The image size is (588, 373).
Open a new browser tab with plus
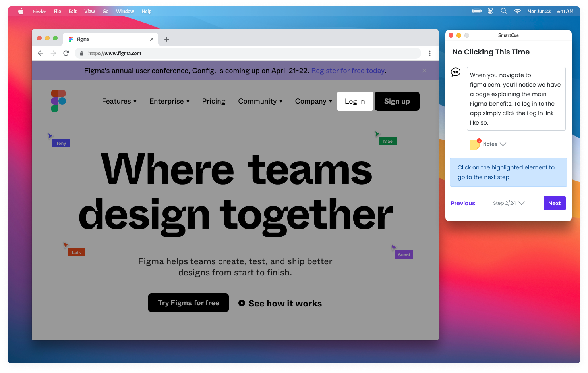tap(167, 39)
